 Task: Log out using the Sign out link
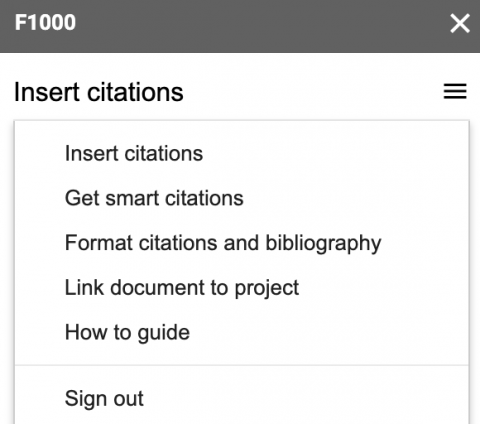[x=242, y=398]
